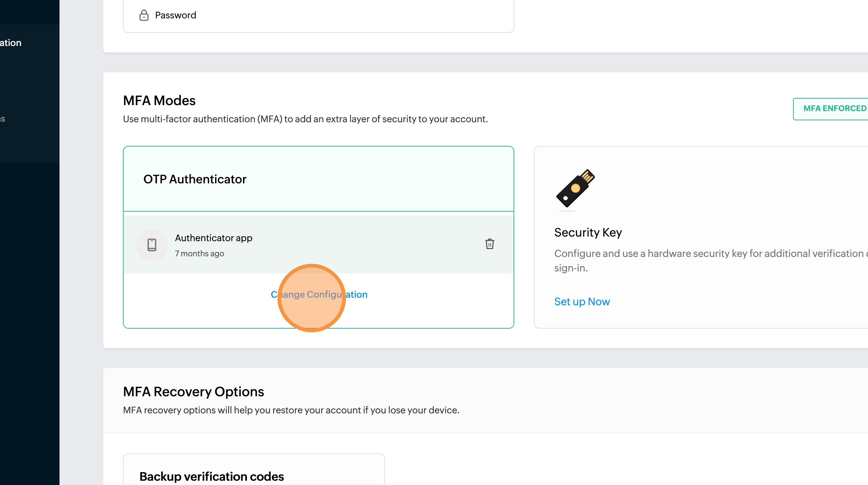The image size is (868, 485).
Task: Click the MFA ENFORCED badge
Action: [x=831, y=109]
